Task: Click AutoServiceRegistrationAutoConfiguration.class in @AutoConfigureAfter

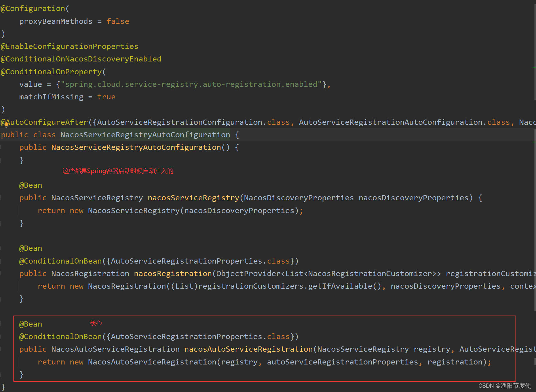Action: click(x=405, y=122)
